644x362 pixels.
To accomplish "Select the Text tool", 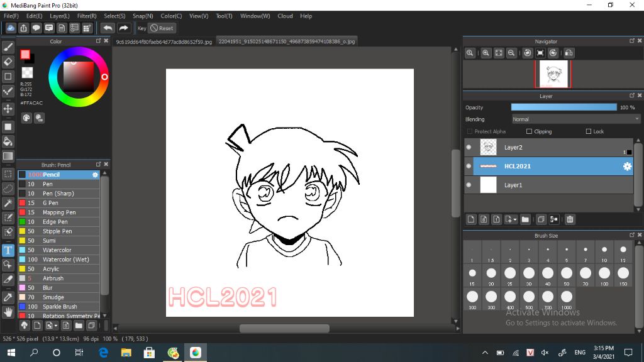I will click(x=8, y=250).
